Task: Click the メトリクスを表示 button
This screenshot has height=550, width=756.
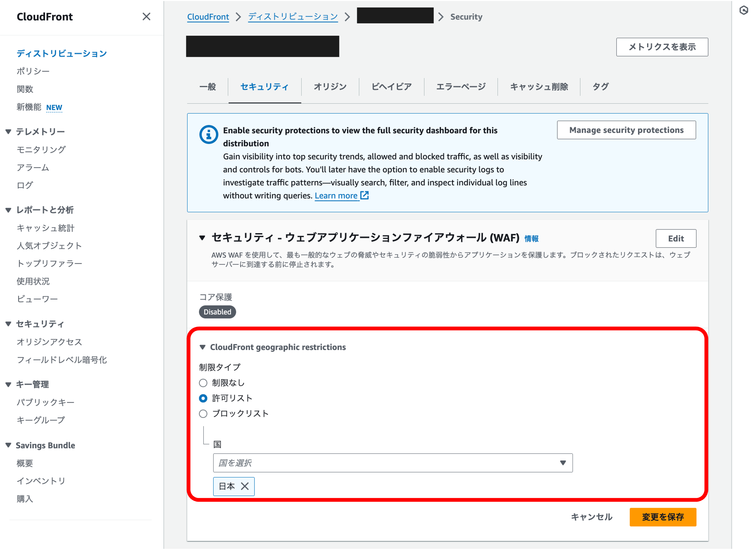Action: pos(662,47)
